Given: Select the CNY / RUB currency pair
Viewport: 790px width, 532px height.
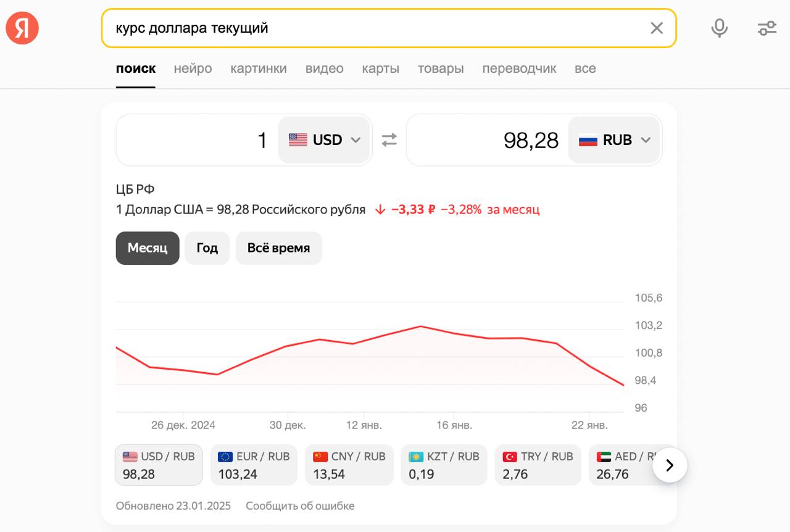Looking at the screenshot, I should [x=349, y=465].
